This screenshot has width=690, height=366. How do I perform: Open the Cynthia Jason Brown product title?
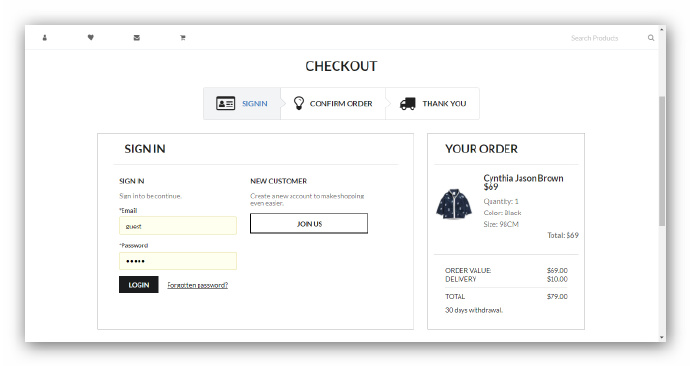point(523,178)
